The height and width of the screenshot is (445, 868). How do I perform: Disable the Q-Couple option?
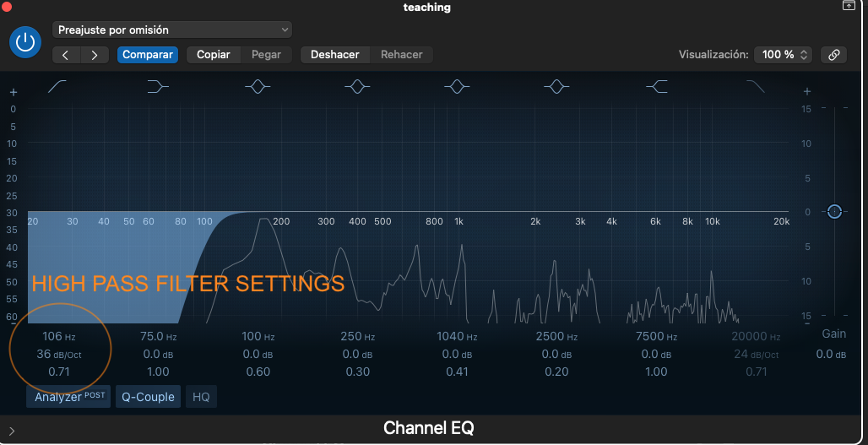148,397
